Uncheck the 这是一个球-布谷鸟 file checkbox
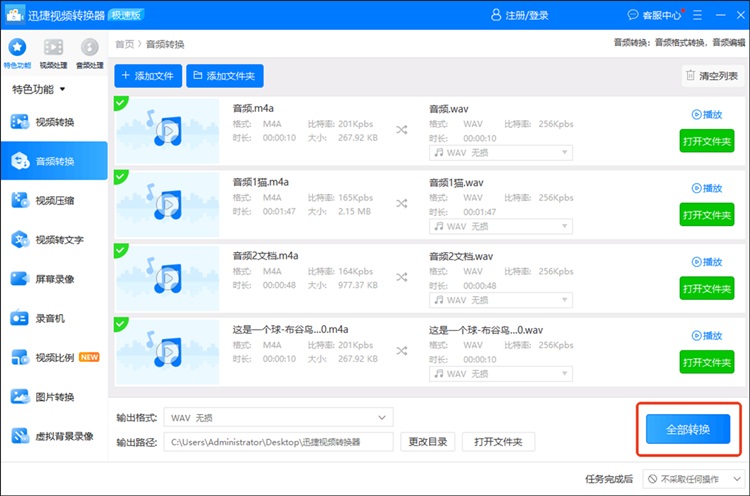This screenshot has width=750, height=496. [x=120, y=323]
